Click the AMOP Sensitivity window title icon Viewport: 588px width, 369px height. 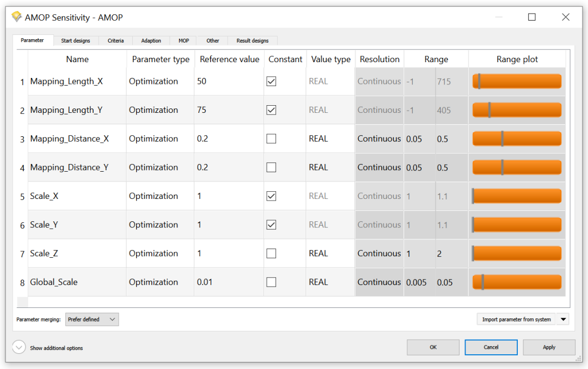pyautogui.click(x=16, y=17)
